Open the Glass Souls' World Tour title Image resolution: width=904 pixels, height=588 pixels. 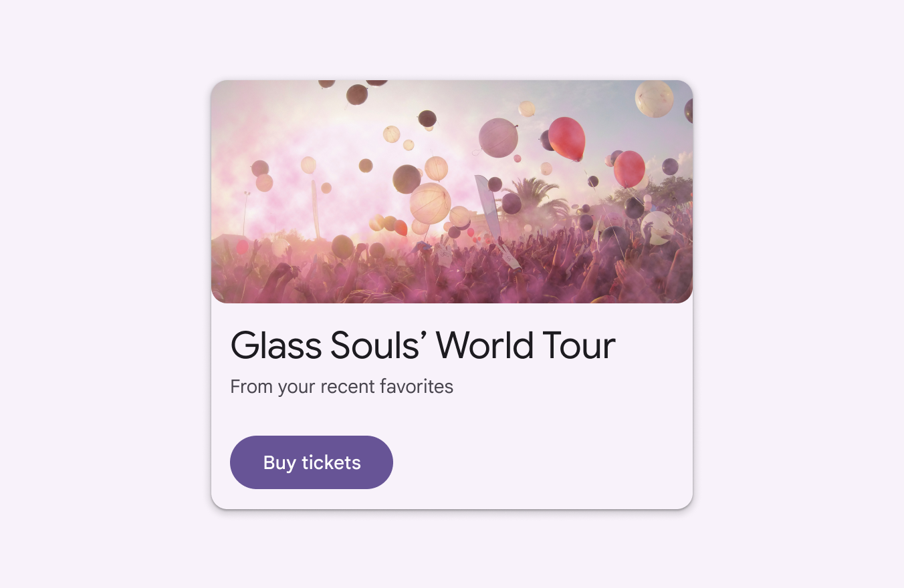pos(423,345)
